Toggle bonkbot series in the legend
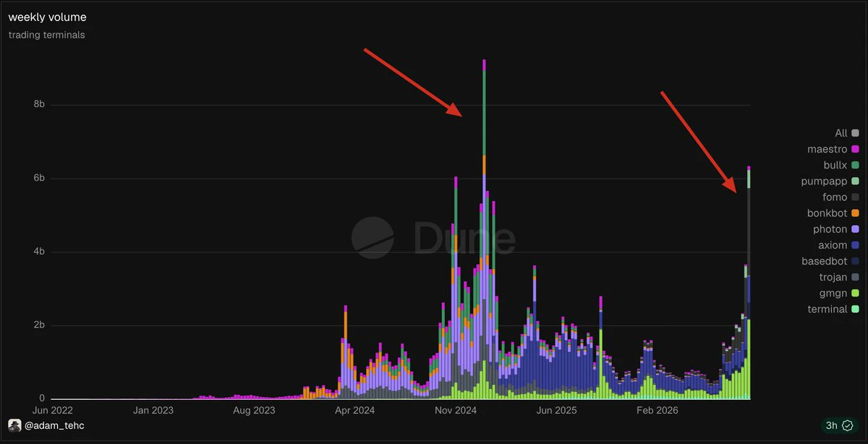The image size is (868, 444). 833,213
